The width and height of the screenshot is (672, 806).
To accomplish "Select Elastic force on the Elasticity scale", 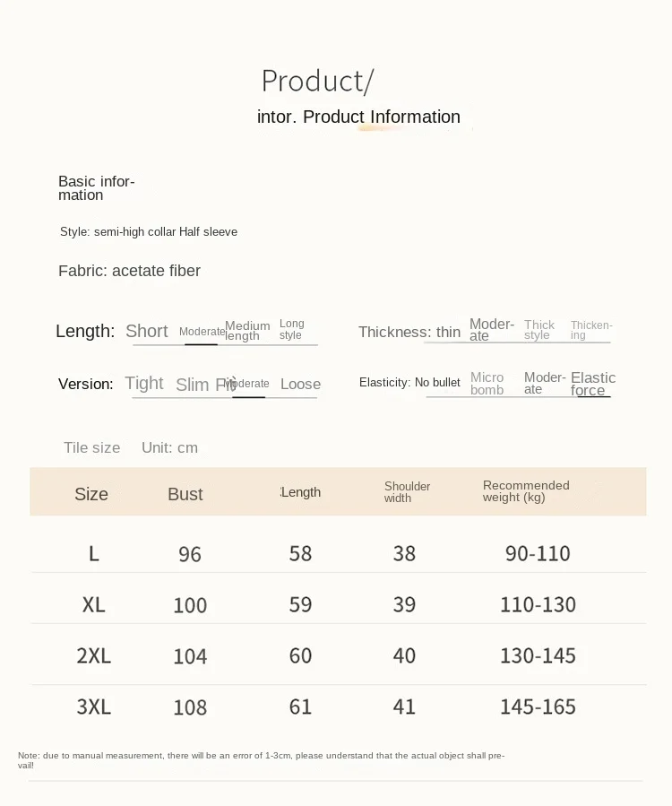I will [x=592, y=384].
